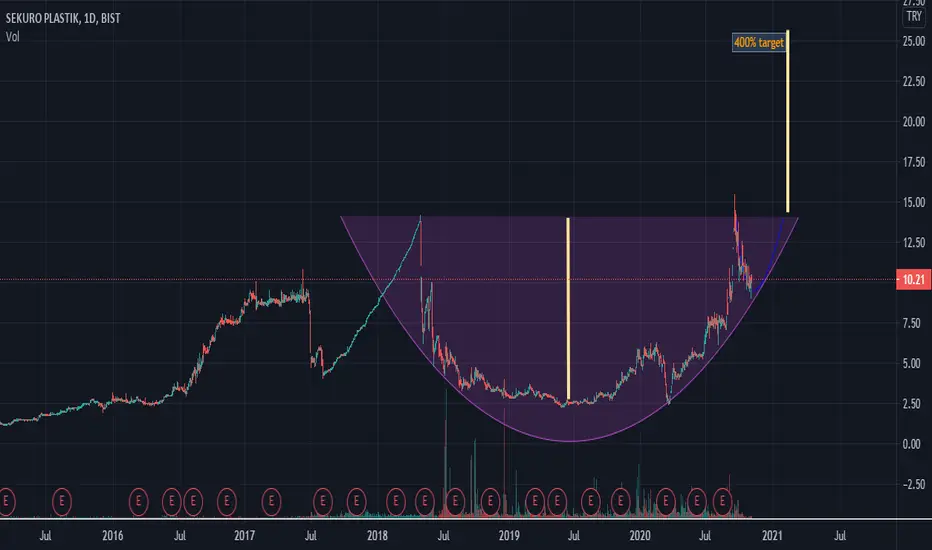Viewport: 932px width, 550px height.
Task: Select the Vol indicator label
Action: (12, 37)
